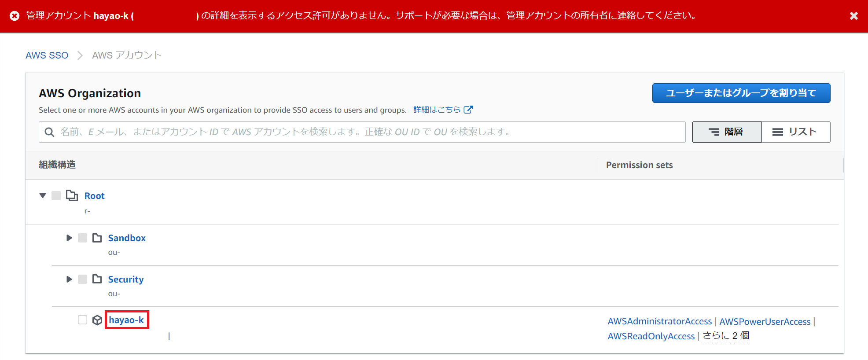Click the magnifier icon in the search box
This screenshot has height=360, width=868.
49,132
